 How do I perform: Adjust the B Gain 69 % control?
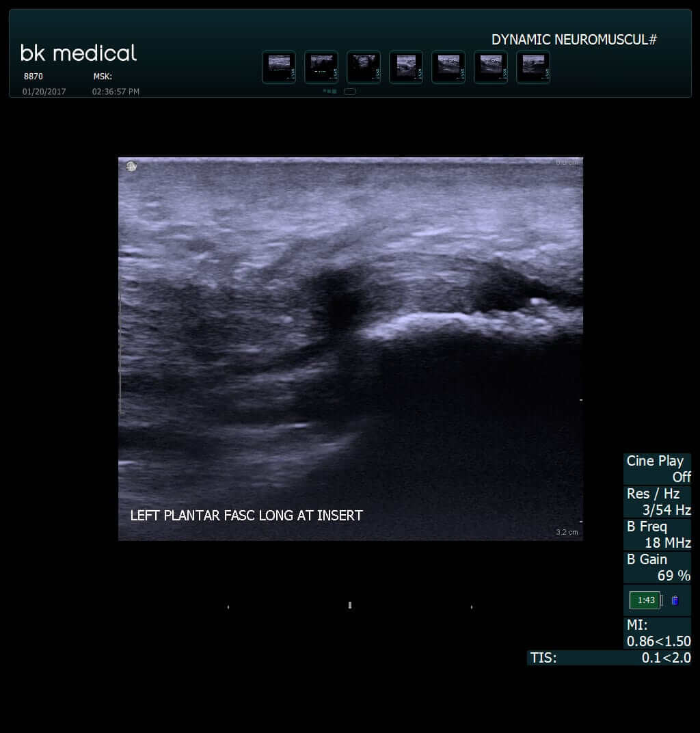pos(657,567)
